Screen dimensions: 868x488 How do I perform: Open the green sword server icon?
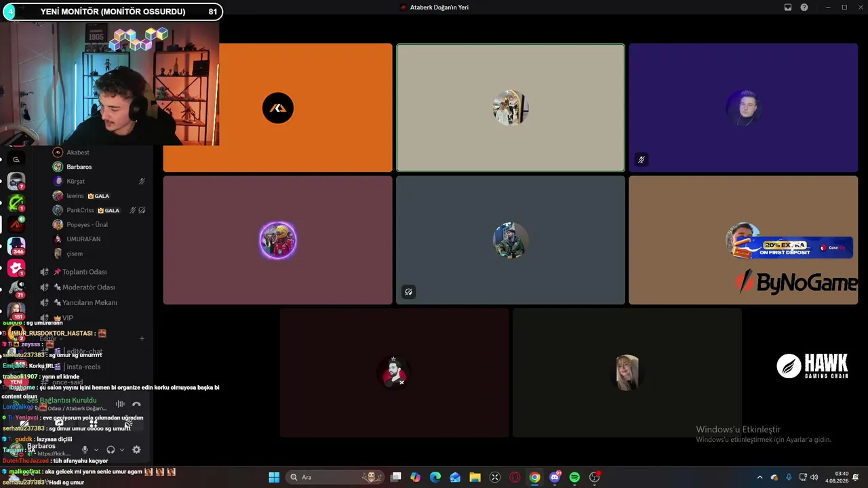[x=16, y=202]
